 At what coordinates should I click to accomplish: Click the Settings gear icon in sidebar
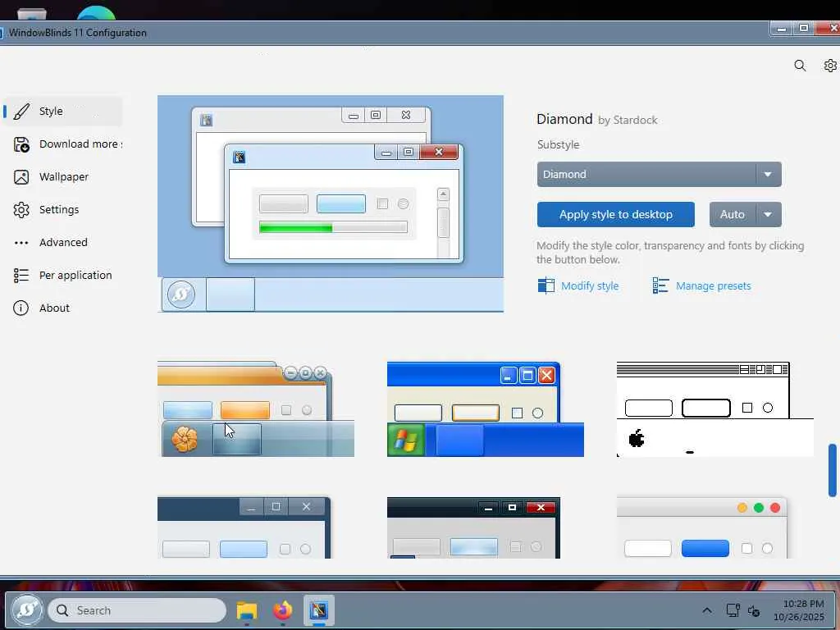(x=21, y=210)
